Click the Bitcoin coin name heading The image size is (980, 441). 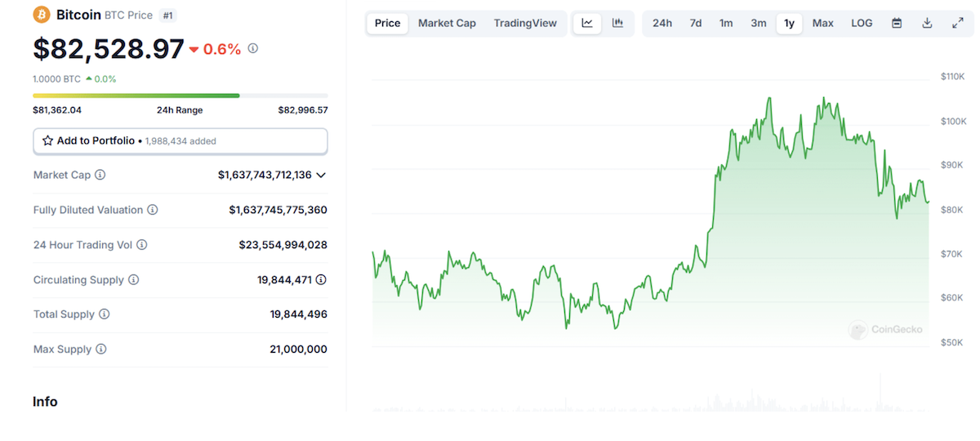pyautogui.click(x=78, y=15)
